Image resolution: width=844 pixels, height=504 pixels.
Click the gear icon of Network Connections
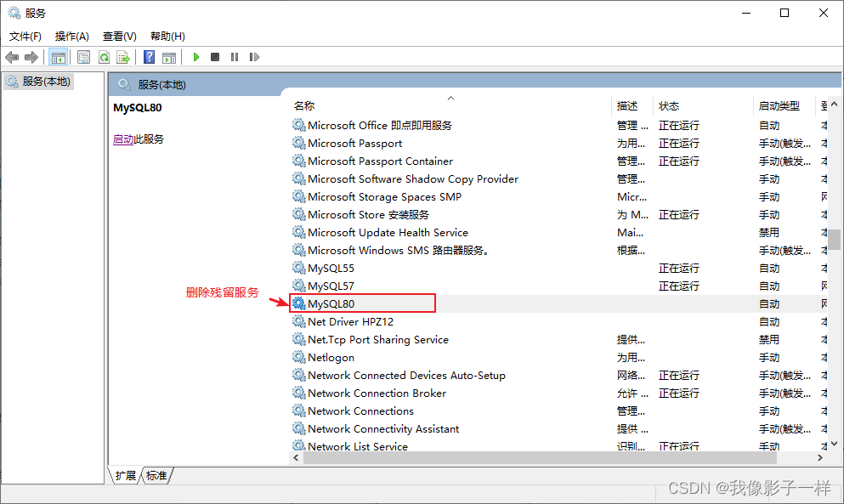[298, 411]
